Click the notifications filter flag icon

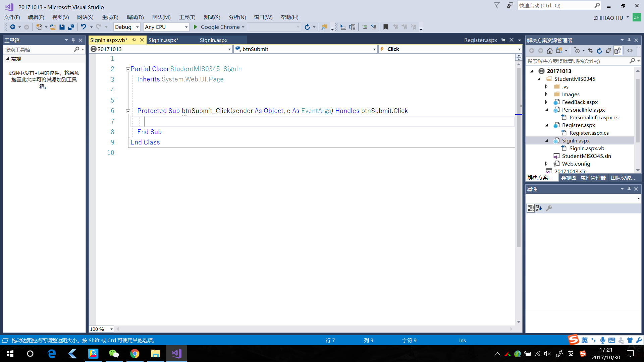click(497, 6)
